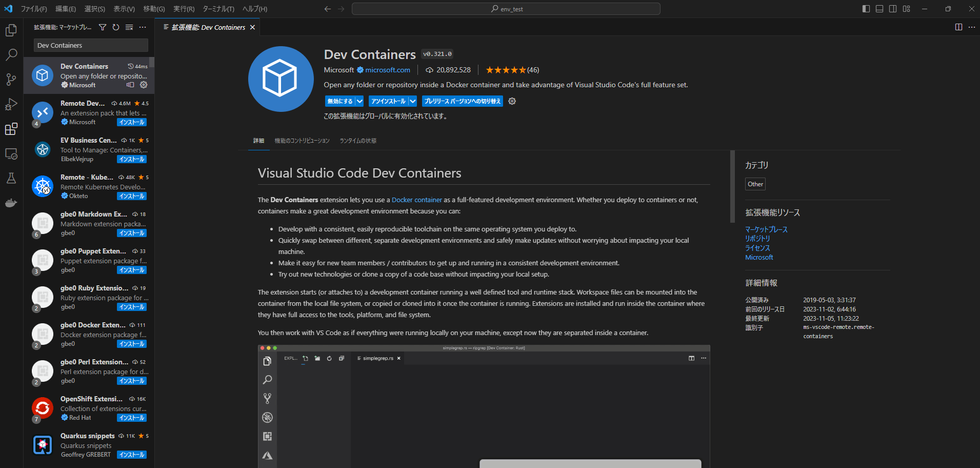
Task: Open the Docker container link in the description
Action: [x=416, y=200]
